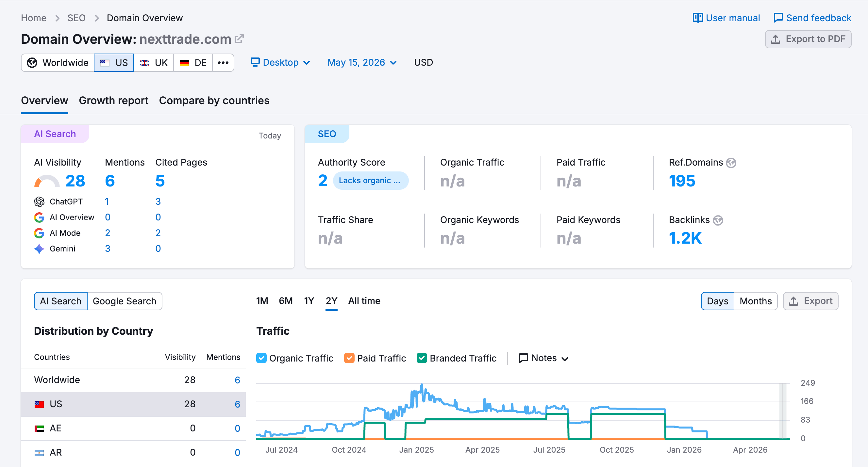Click the Notes comment icon
868x467 pixels.
[523, 358]
